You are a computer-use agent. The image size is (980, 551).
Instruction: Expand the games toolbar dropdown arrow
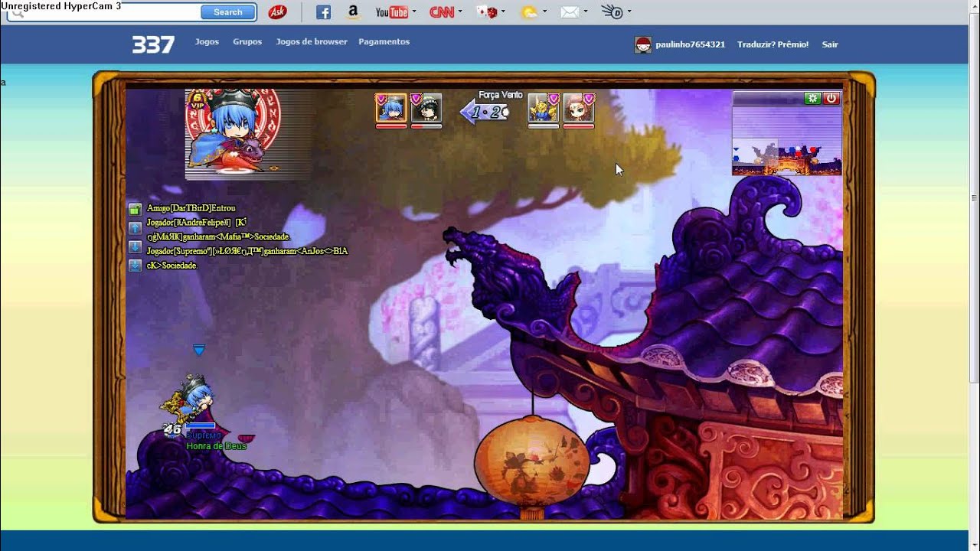coord(504,11)
